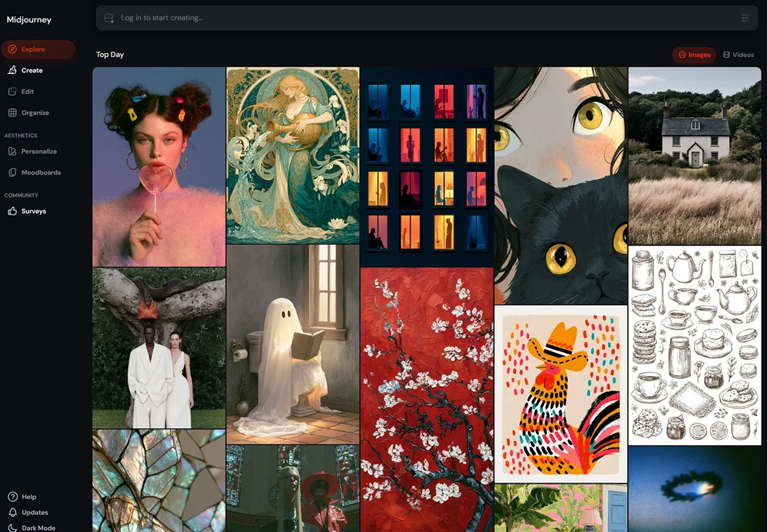Check the Updates bell icon
This screenshot has height=532, width=767.
(13, 512)
